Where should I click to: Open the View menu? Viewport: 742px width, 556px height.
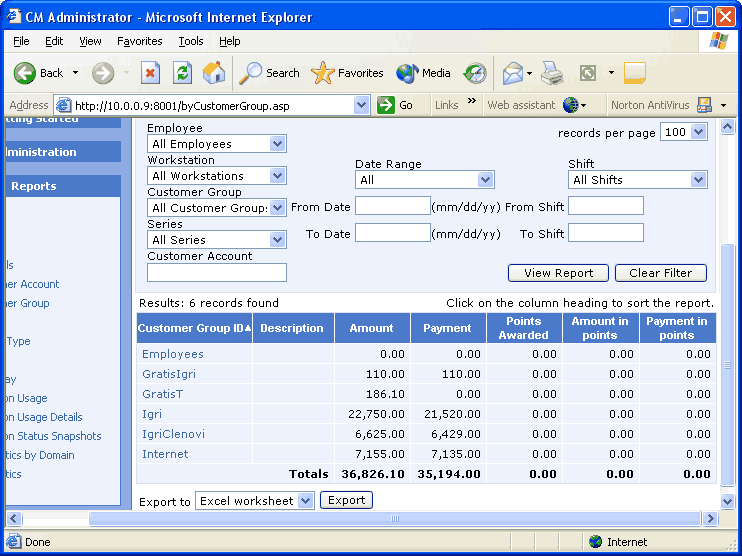(x=90, y=41)
